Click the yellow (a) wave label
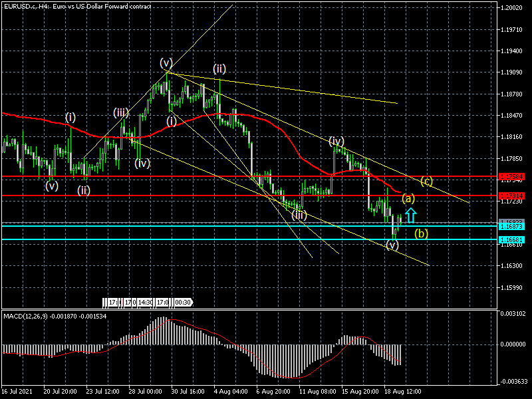Screen dimensions: 532x399 (408, 198)
